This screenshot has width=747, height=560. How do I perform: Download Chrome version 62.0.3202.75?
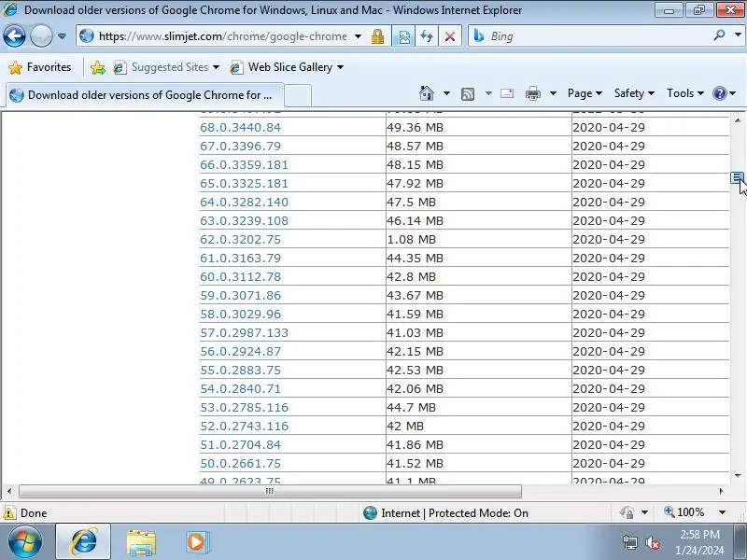[240, 240]
